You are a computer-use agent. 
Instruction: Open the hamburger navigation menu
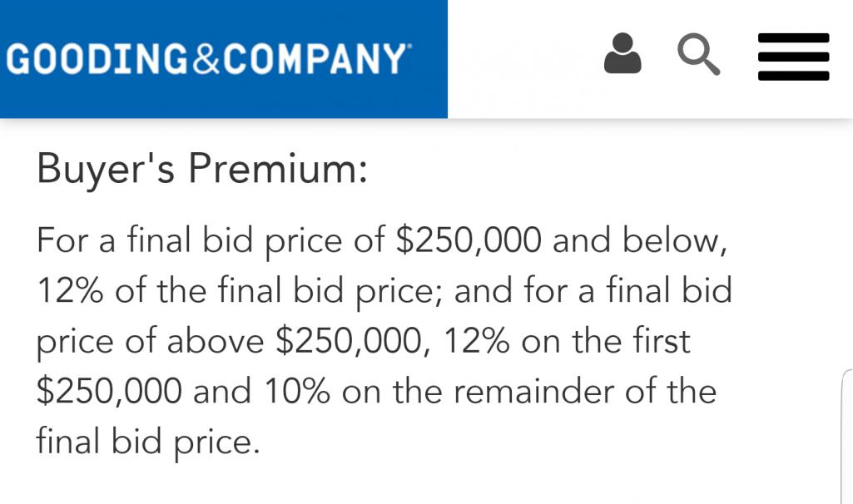point(793,57)
